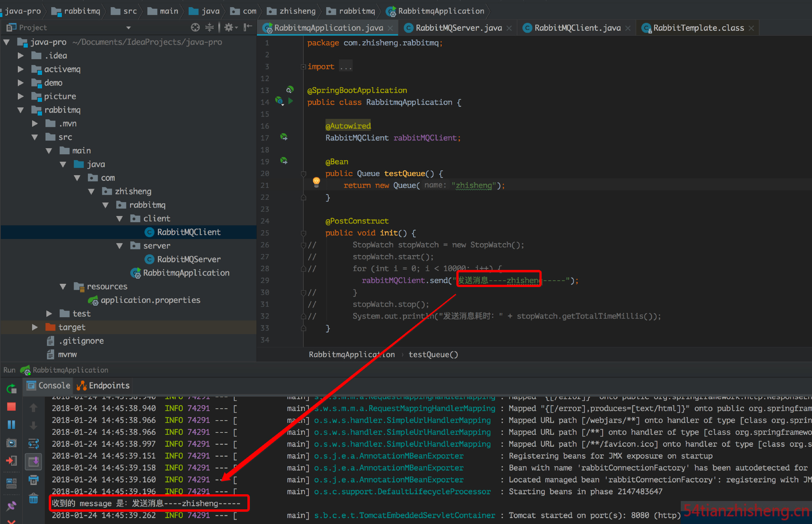Open the Project view dropdown arrow
812x524 pixels.
pyautogui.click(x=128, y=28)
